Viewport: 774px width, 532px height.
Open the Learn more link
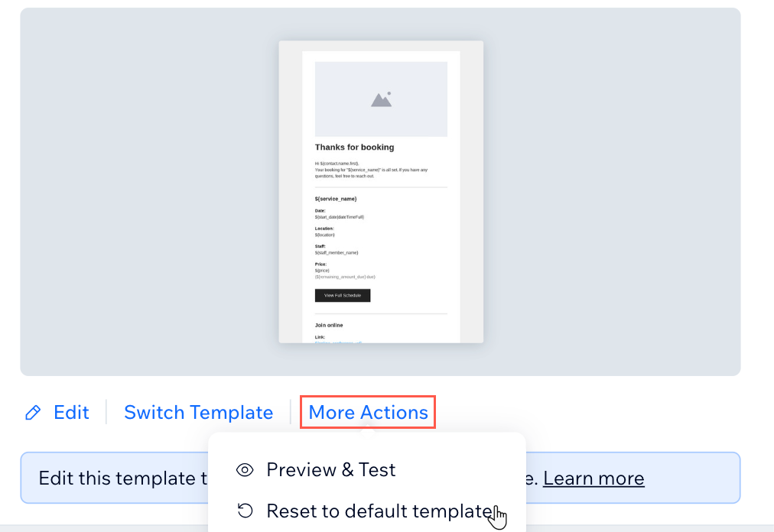tap(594, 478)
